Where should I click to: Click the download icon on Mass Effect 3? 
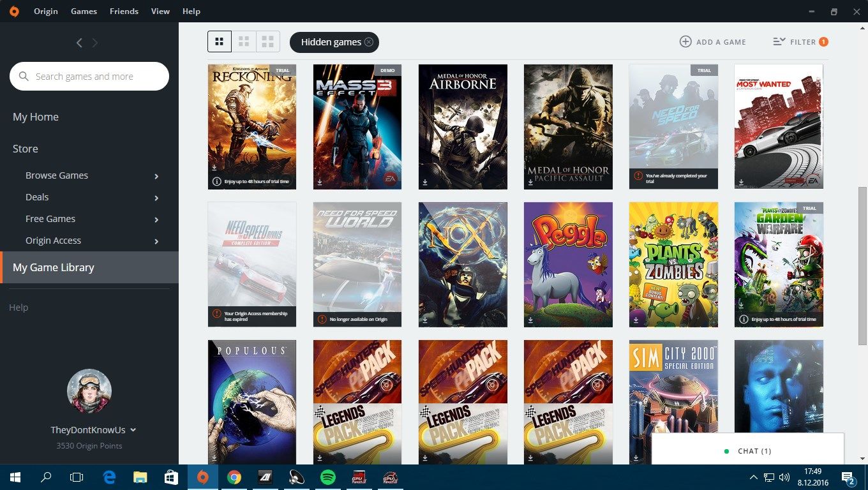319,182
